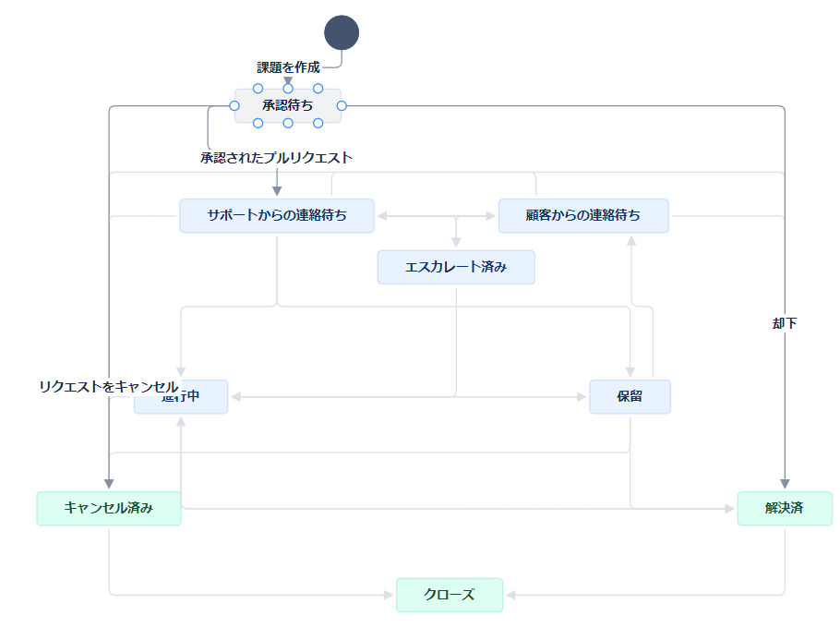Click the top-left connector handle of 承認待ち
The image size is (840, 628).
click(x=258, y=89)
